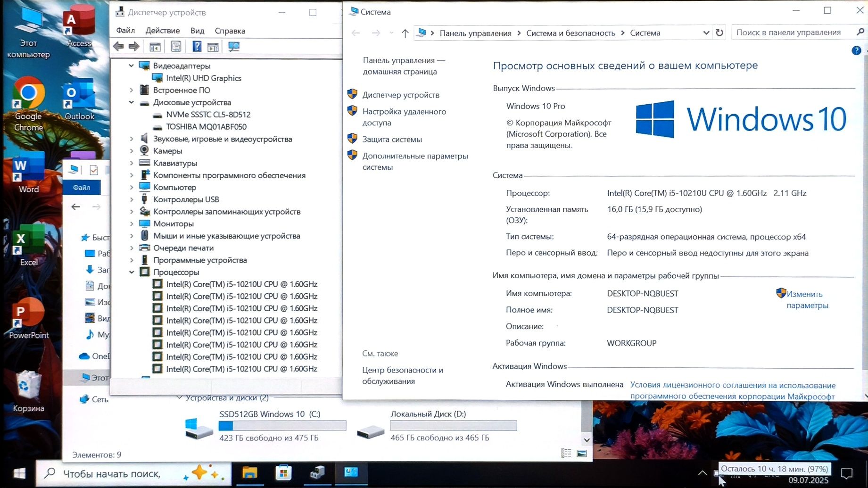Select Intel(R) UHD Graphics device
This screenshot has width=868, height=488.
click(x=204, y=78)
